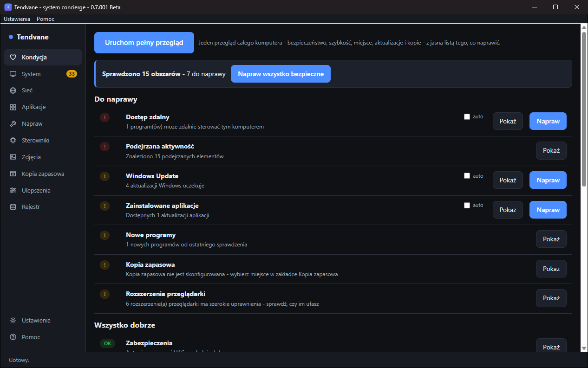This screenshot has width=588, height=368.
Task: Click Napraw for Windows Update
Action: (x=548, y=180)
